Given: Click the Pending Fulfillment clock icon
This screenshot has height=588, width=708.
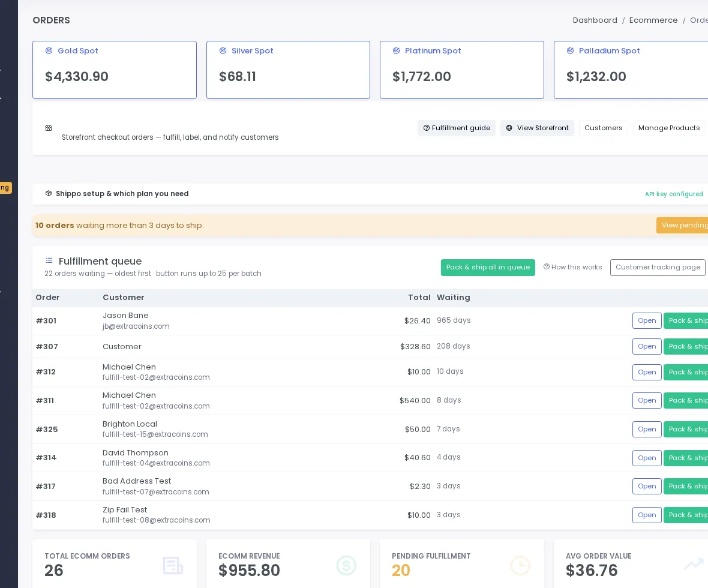Looking at the screenshot, I should click(x=520, y=565).
